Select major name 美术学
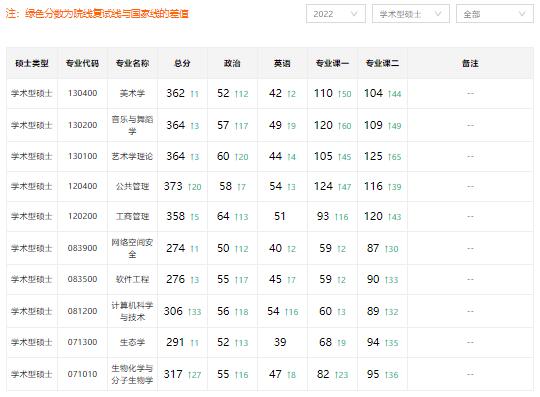Screen dimensions: 540x397 (132, 93)
